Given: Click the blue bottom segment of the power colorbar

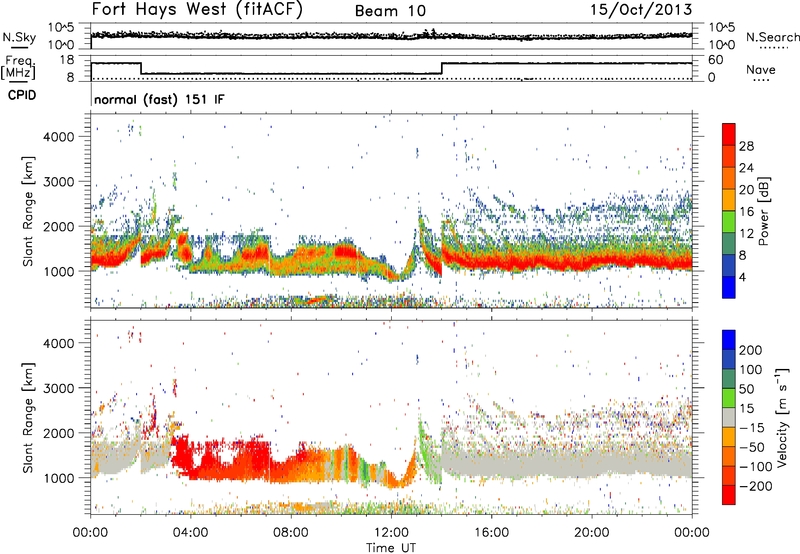Looking at the screenshot, I should 729,287.
